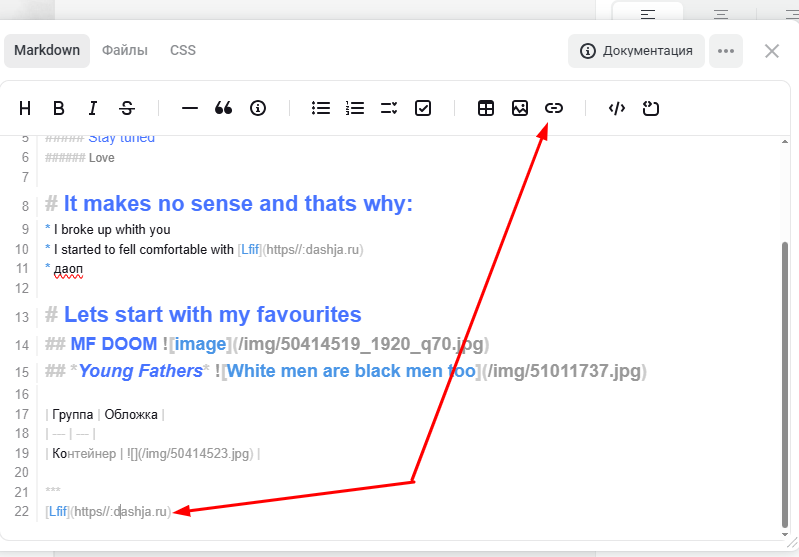
Task: Switch to the Файлы tab
Action: point(125,50)
